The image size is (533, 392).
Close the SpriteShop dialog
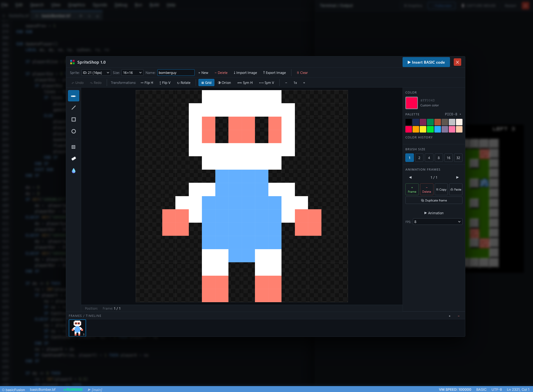457,62
